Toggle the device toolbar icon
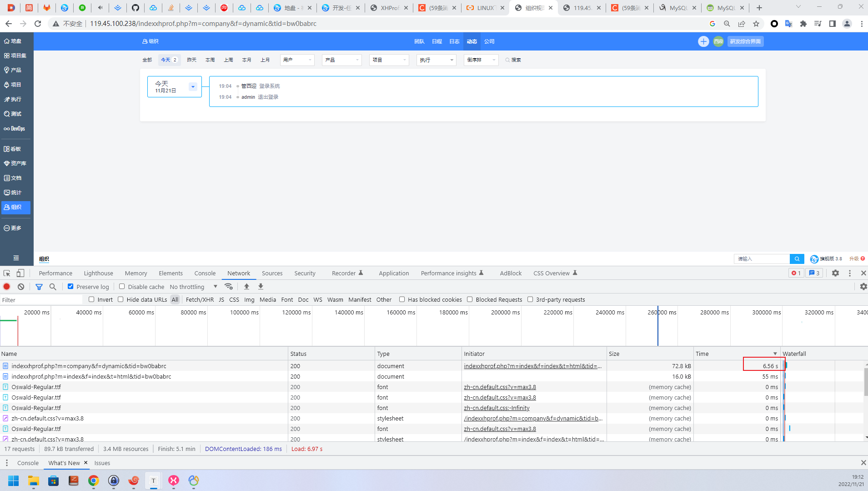Image resolution: width=868 pixels, height=491 pixels. [20, 273]
